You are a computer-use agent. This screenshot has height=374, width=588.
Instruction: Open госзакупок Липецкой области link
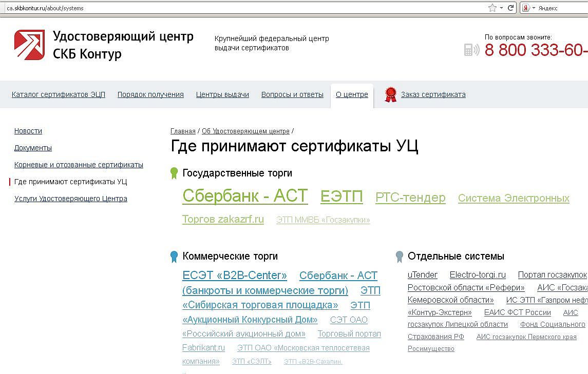[458, 324]
